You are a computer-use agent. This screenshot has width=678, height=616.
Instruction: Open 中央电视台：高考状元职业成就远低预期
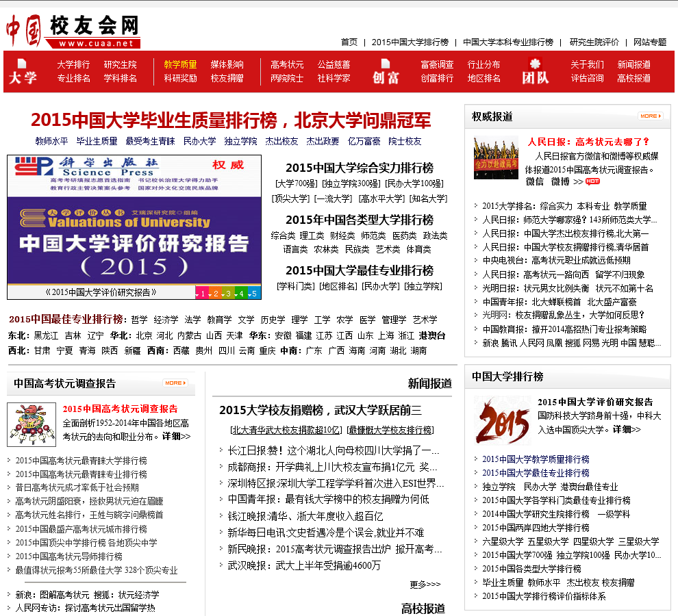click(x=557, y=261)
